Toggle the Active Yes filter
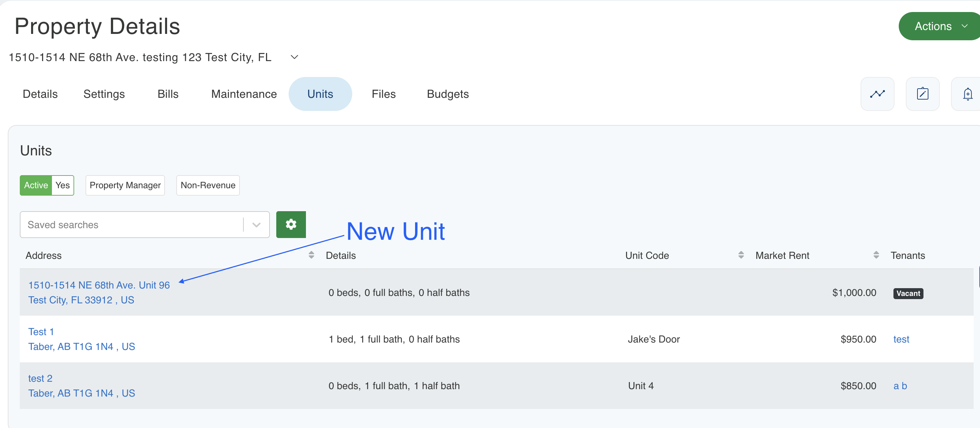 47,185
